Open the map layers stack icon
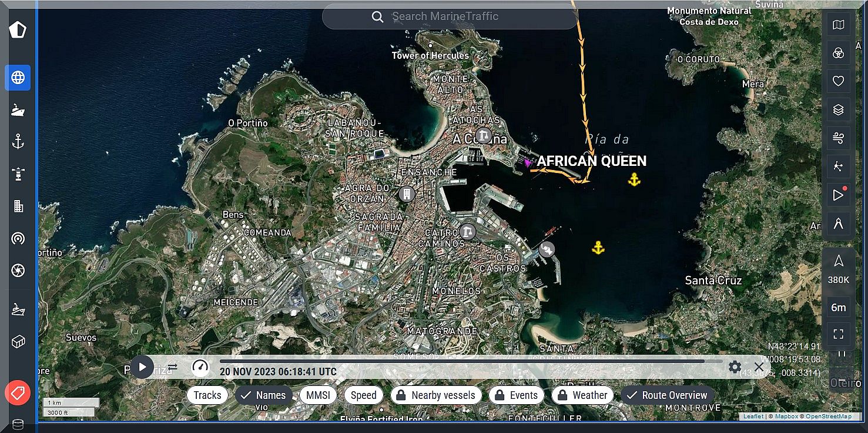 click(838, 109)
